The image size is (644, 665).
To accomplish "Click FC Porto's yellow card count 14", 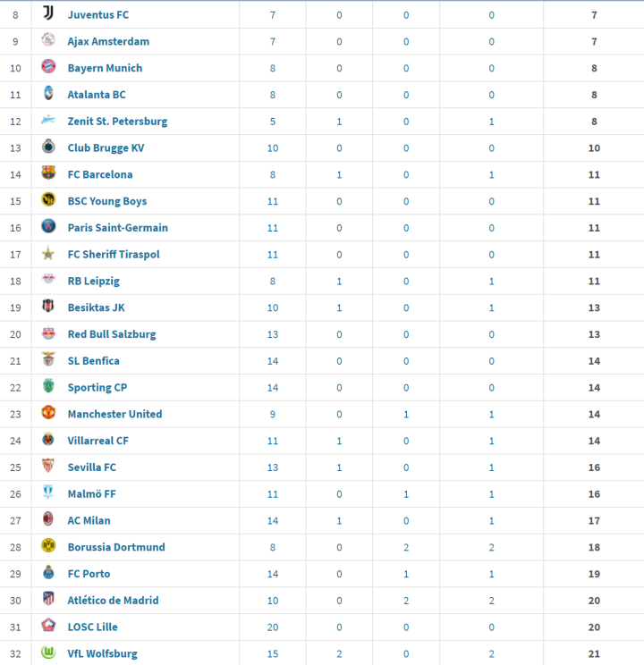I will point(273,574).
